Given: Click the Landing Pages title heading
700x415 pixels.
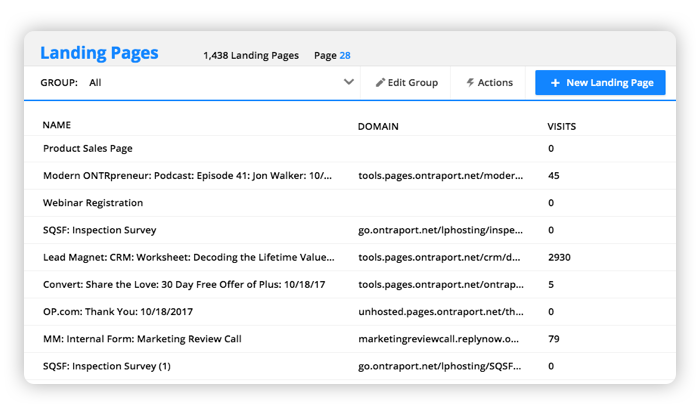Looking at the screenshot, I should point(99,53).
